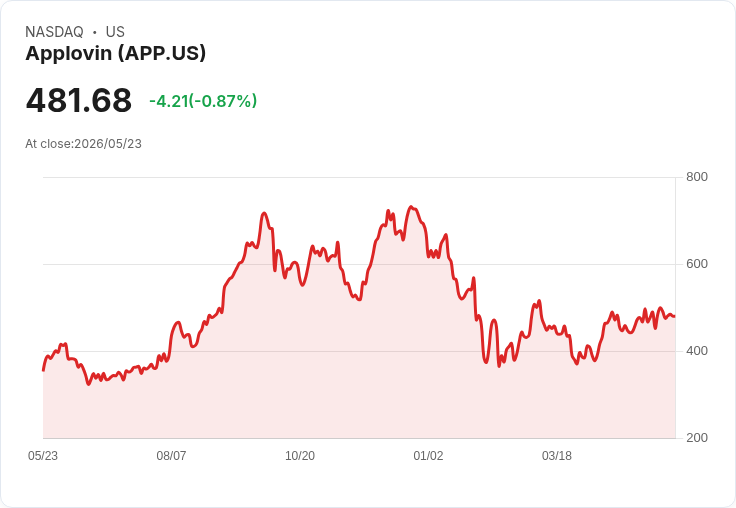Screen dimensions: 736x508
Task: Click the 08/07 date axis label
Action: (x=171, y=456)
